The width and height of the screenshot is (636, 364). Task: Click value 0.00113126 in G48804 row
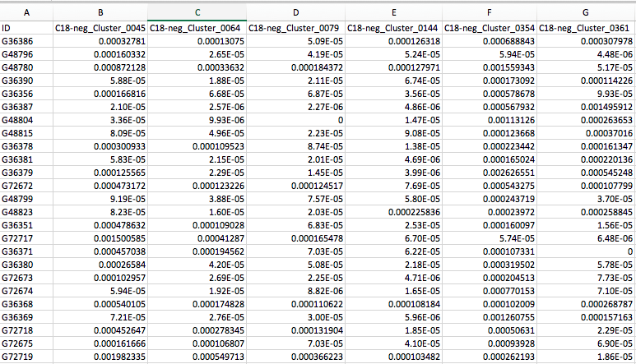[x=490, y=120]
